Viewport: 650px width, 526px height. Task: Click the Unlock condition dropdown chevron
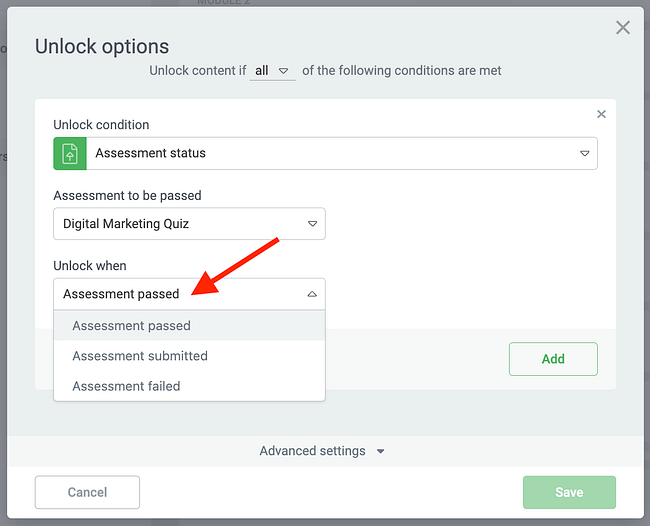pyautogui.click(x=585, y=154)
